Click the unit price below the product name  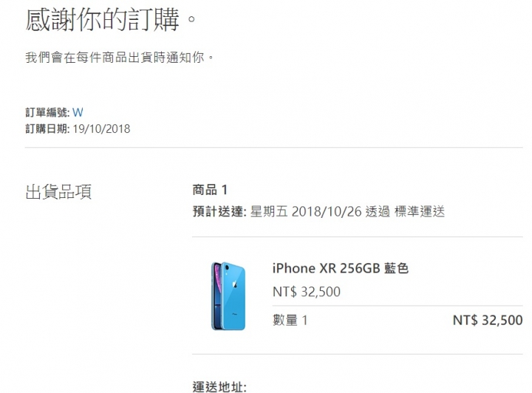(307, 292)
